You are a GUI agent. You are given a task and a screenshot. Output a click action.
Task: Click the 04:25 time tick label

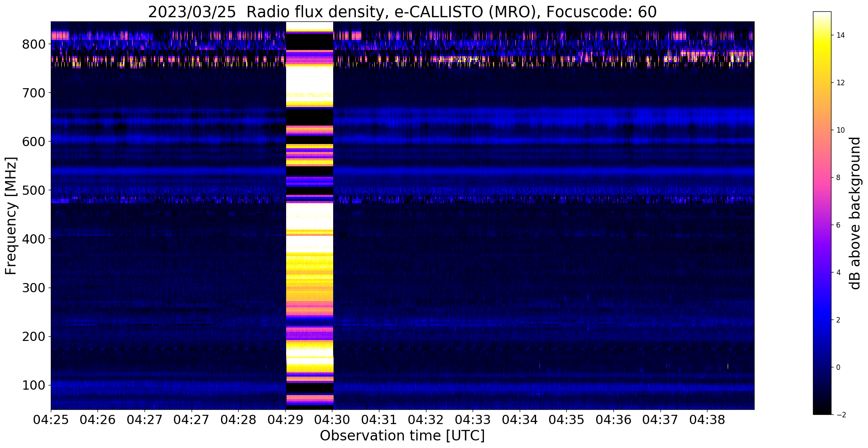tap(51, 420)
